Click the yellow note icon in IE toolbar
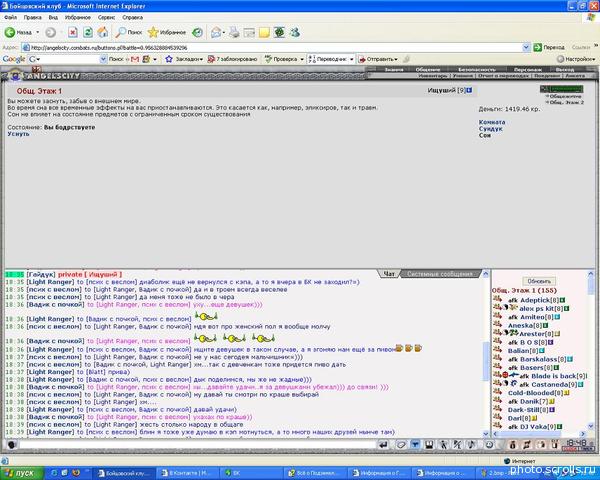The width and height of the screenshot is (600, 480). pos(264,33)
